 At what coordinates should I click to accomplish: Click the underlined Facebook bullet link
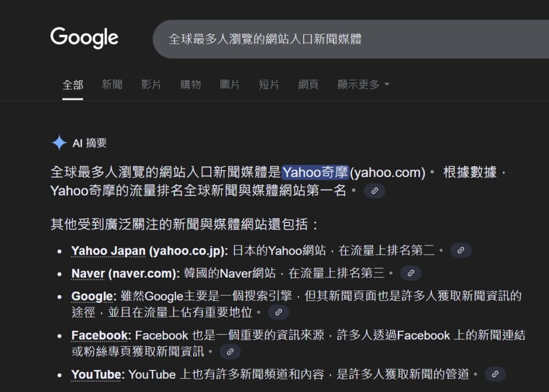(99, 336)
